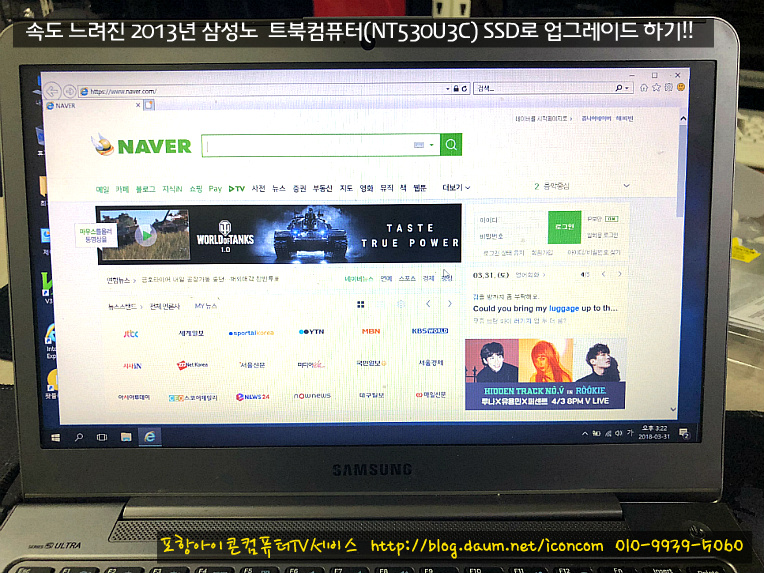Open the IE Tools gear icon
The width and height of the screenshot is (764, 573).
668,87
